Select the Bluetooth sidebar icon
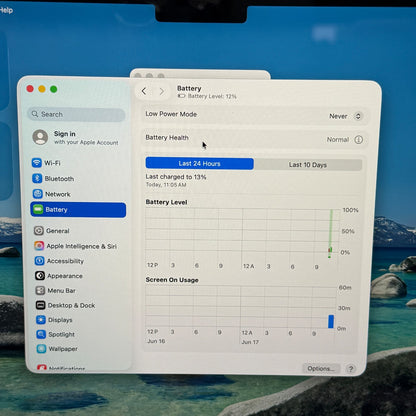The width and height of the screenshot is (416, 416). 37,178
